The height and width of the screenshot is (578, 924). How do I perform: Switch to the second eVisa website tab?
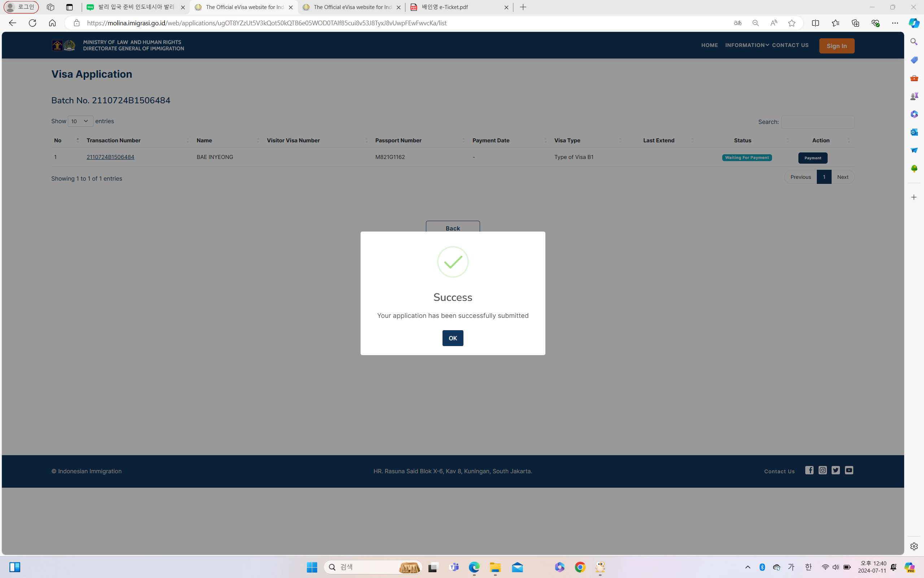point(351,7)
